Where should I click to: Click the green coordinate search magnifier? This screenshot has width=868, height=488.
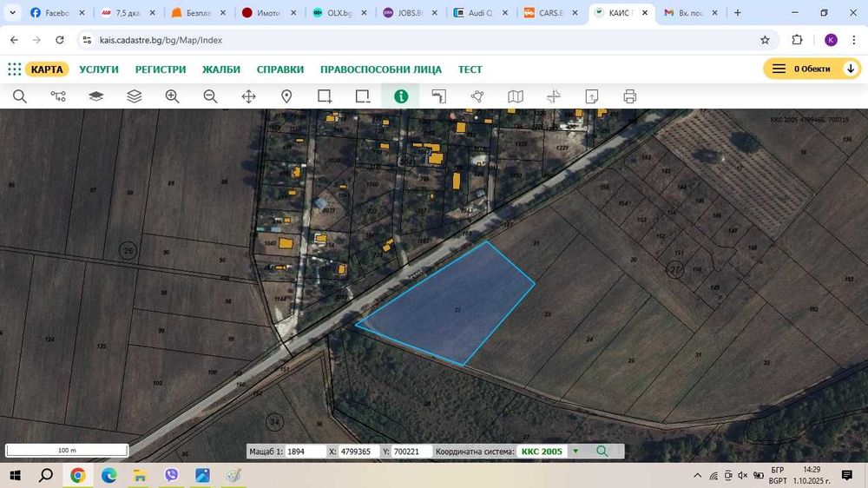point(602,452)
